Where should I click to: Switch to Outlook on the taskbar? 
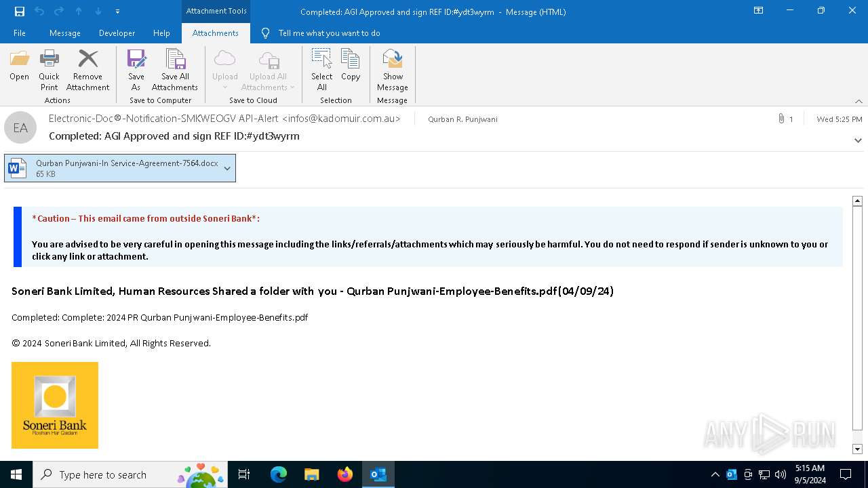378,474
